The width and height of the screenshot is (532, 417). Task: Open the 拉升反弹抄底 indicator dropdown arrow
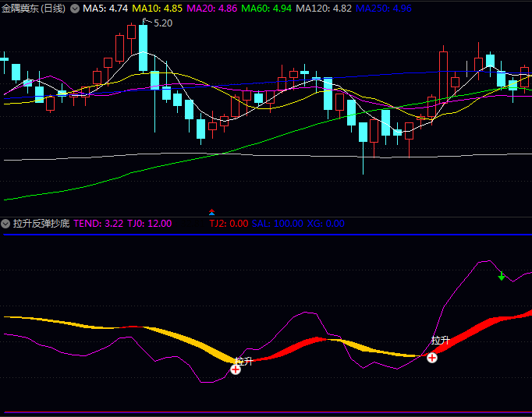coord(6,224)
